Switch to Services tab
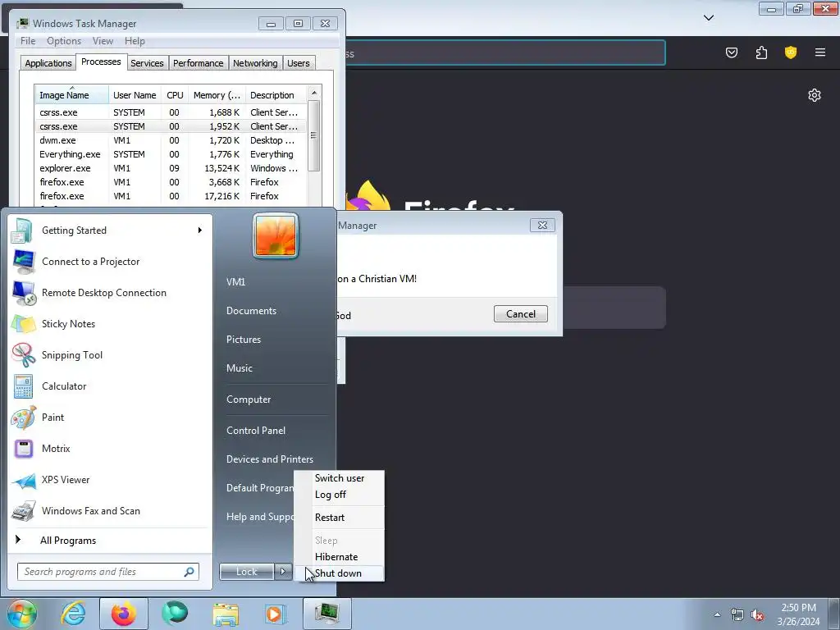 pos(147,63)
